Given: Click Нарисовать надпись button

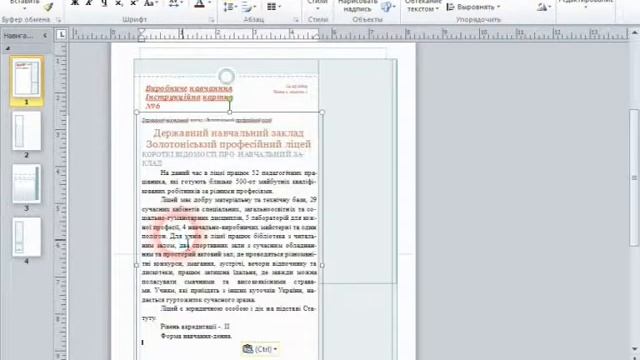Looking at the screenshot, I should click(x=358, y=6).
